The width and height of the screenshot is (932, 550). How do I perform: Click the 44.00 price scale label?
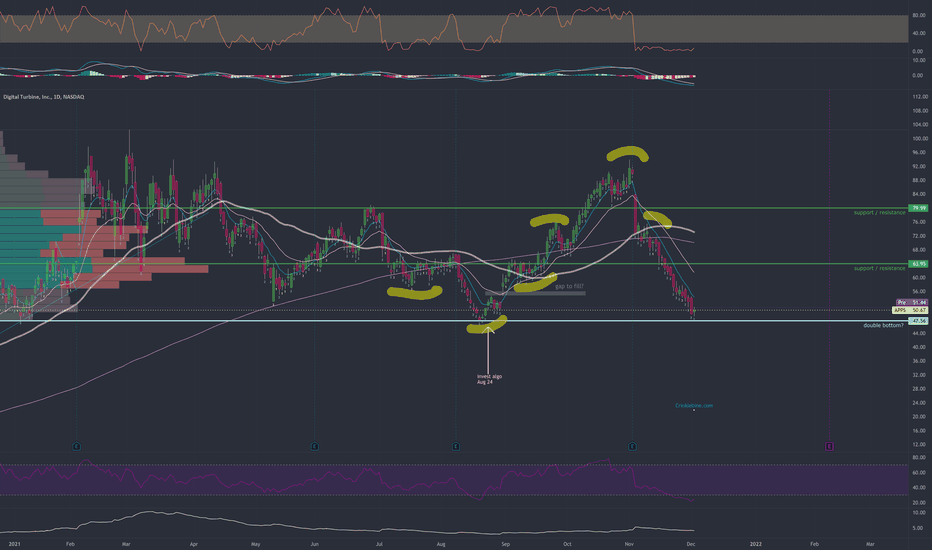click(x=920, y=333)
